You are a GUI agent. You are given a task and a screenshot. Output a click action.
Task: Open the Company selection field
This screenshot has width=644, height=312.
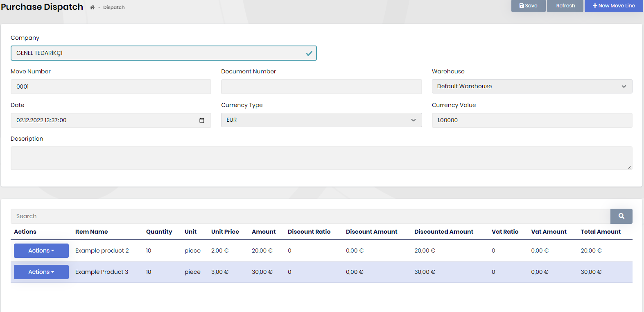point(163,53)
